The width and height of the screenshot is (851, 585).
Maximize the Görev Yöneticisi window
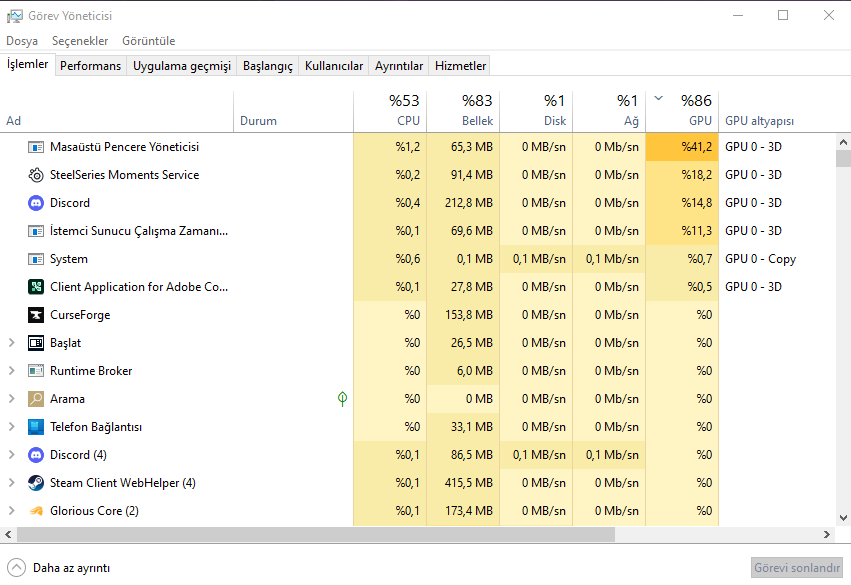(x=783, y=15)
